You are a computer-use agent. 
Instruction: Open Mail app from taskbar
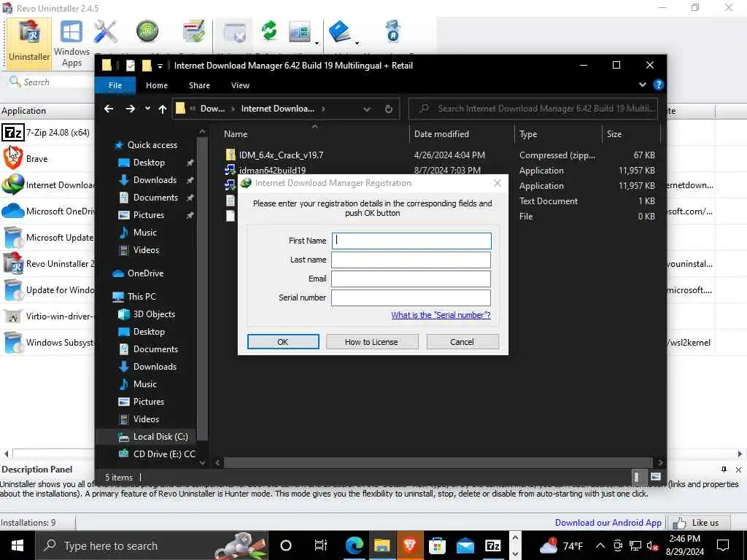(x=465, y=545)
